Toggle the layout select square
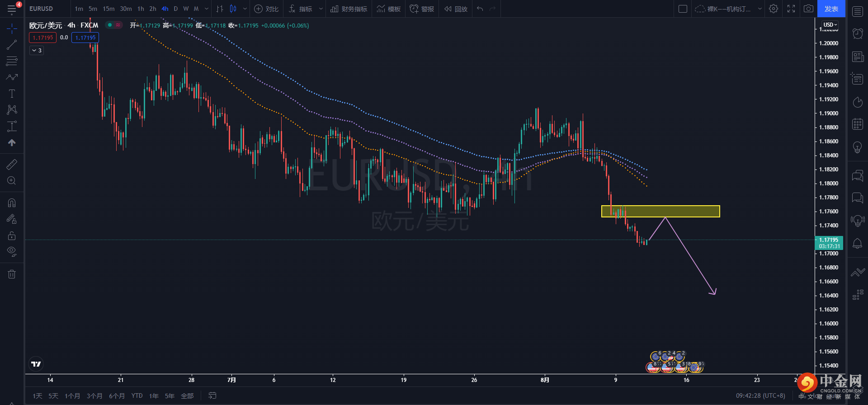 (683, 9)
